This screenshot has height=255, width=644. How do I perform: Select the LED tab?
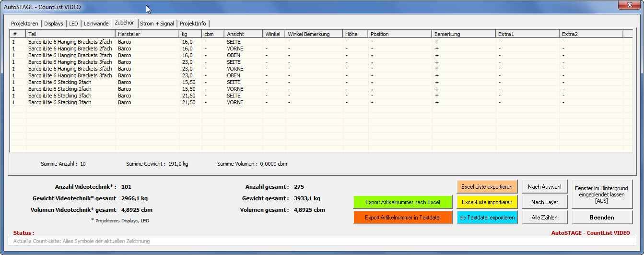pos(73,24)
